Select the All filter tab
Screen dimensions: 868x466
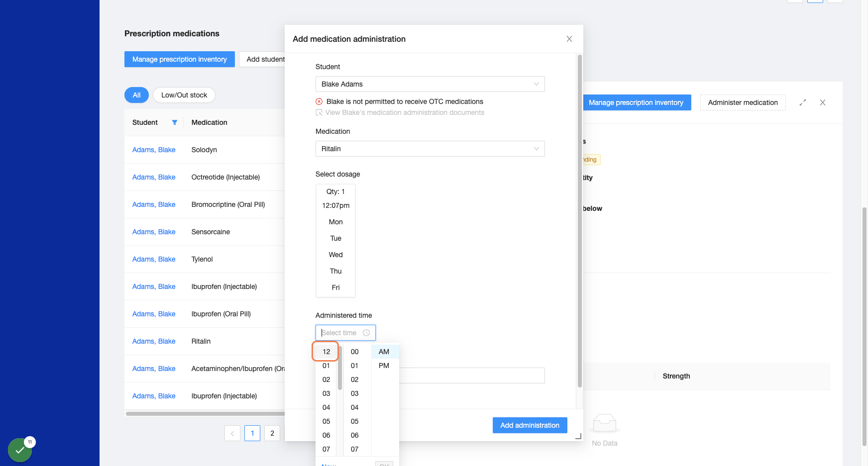pos(136,95)
